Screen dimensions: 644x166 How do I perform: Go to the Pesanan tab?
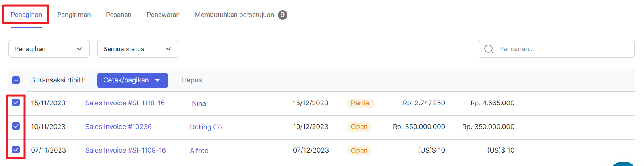tap(119, 15)
